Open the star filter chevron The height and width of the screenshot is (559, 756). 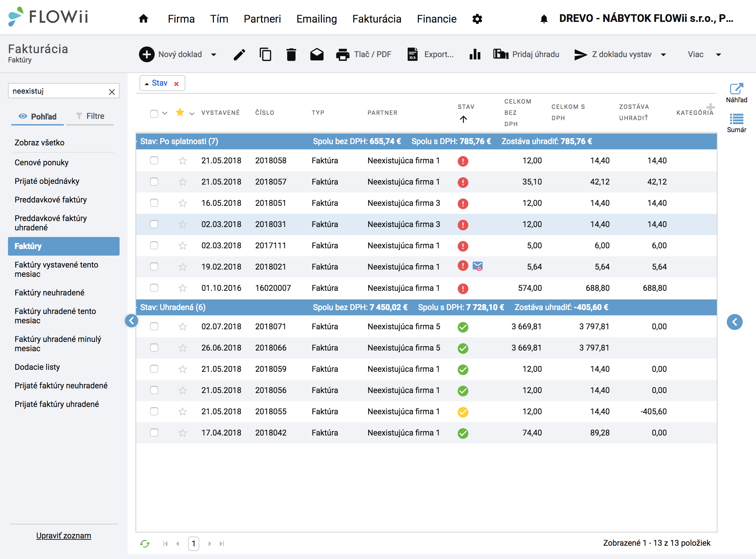[x=192, y=114]
